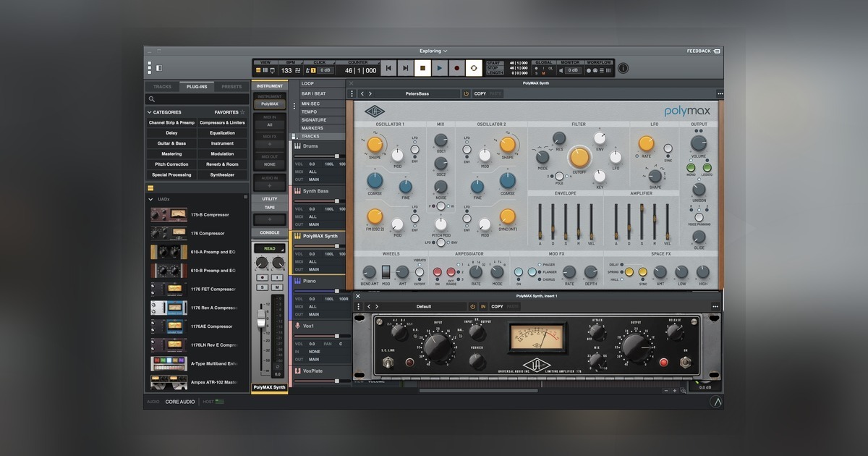Click the plug-in browser search field
The image size is (868, 456).
click(197, 99)
